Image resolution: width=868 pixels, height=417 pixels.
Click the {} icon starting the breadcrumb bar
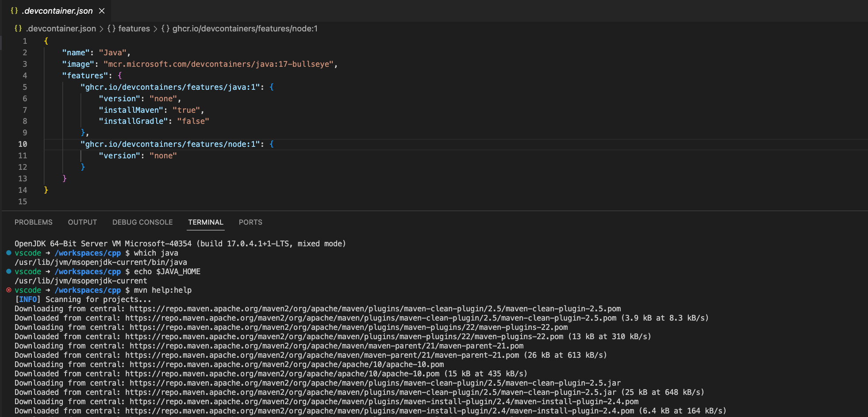point(18,28)
